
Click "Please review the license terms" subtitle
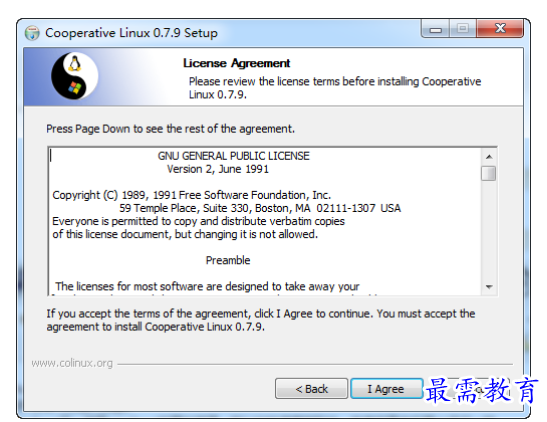click(x=335, y=88)
